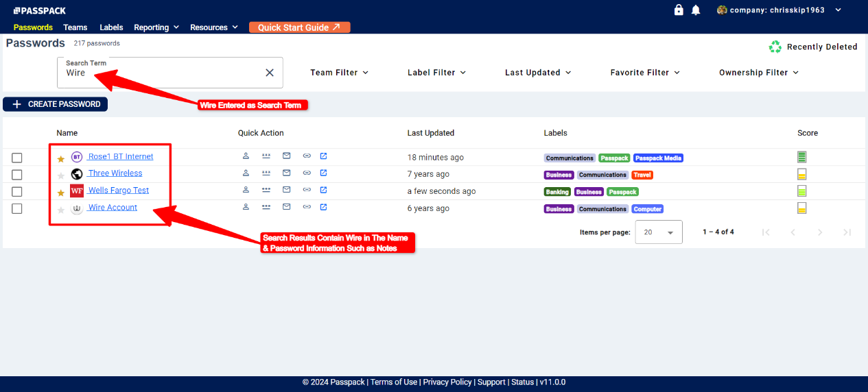The width and height of the screenshot is (868, 392).
Task: Open Terms of Use footer link
Action: [x=394, y=382]
